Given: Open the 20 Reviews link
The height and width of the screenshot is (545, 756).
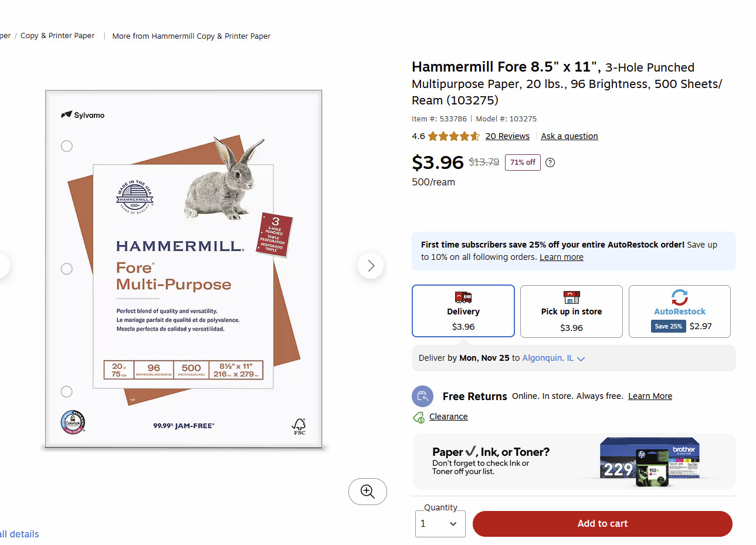Looking at the screenshot, I should pos(507,136).
